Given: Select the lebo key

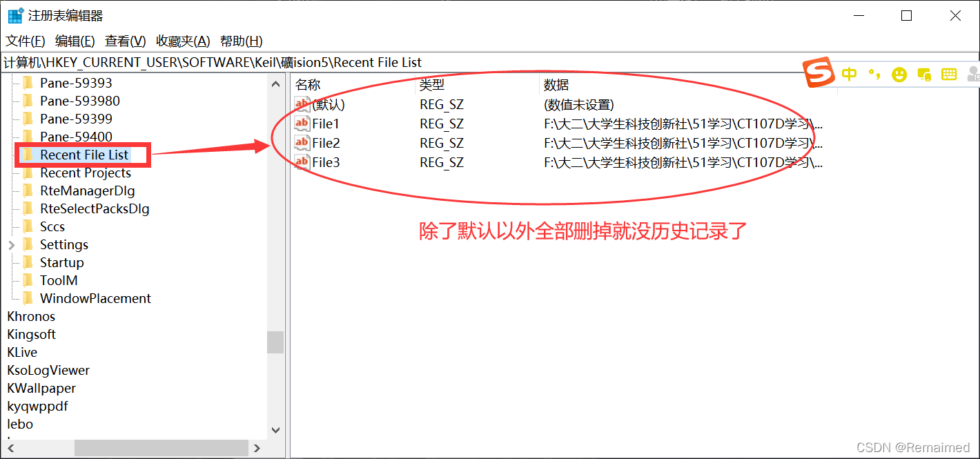Looking at the screenshot, I should 20,424.
